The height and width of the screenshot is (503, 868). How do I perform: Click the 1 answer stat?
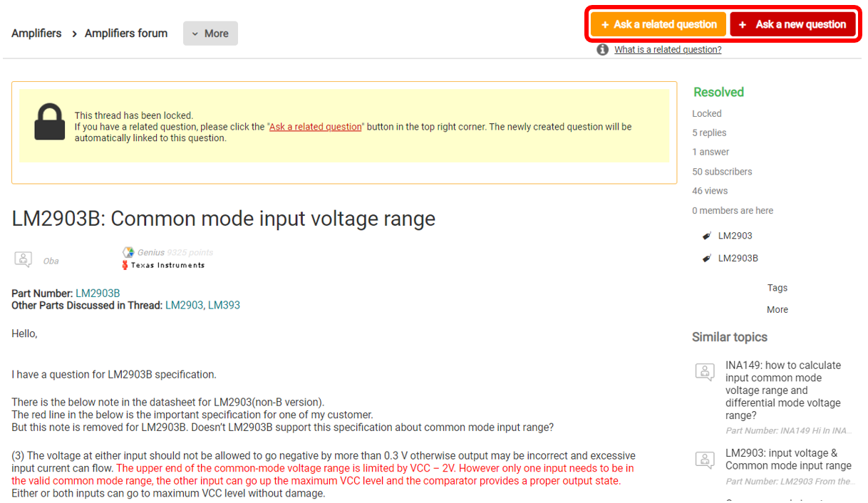711,152
